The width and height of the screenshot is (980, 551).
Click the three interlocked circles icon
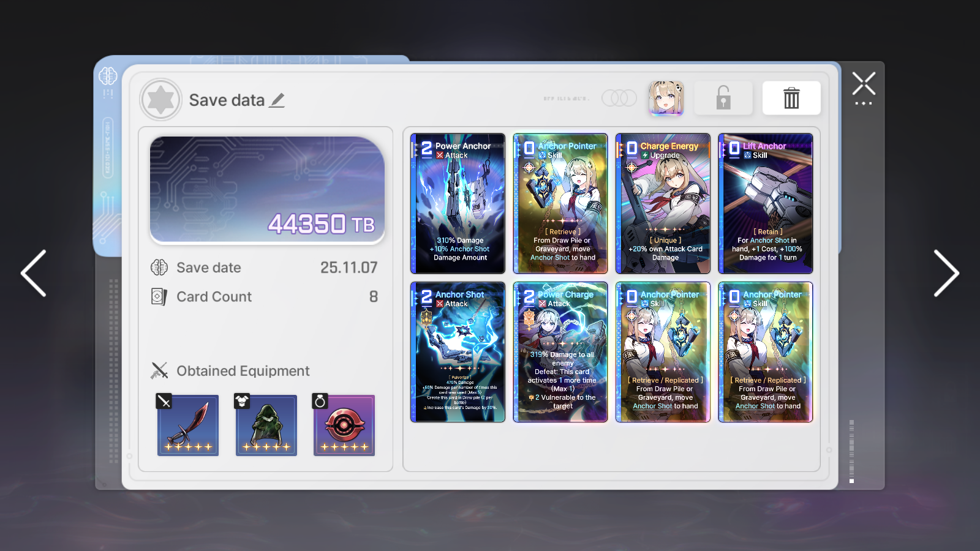619,98
